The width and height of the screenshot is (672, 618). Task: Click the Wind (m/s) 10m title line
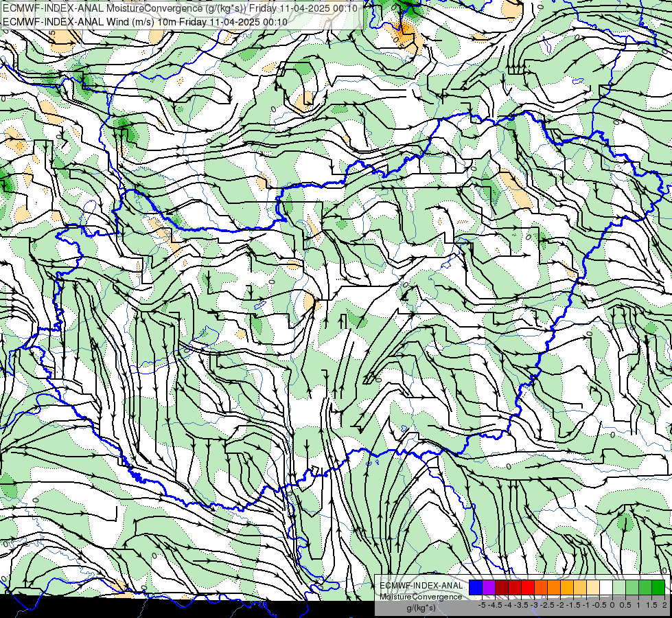[x=145, y=21]
